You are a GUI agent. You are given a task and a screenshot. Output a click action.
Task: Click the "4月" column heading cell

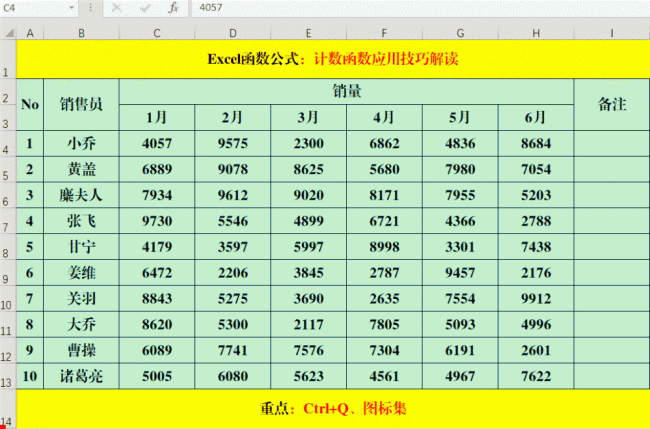click(x=384, y=118)
